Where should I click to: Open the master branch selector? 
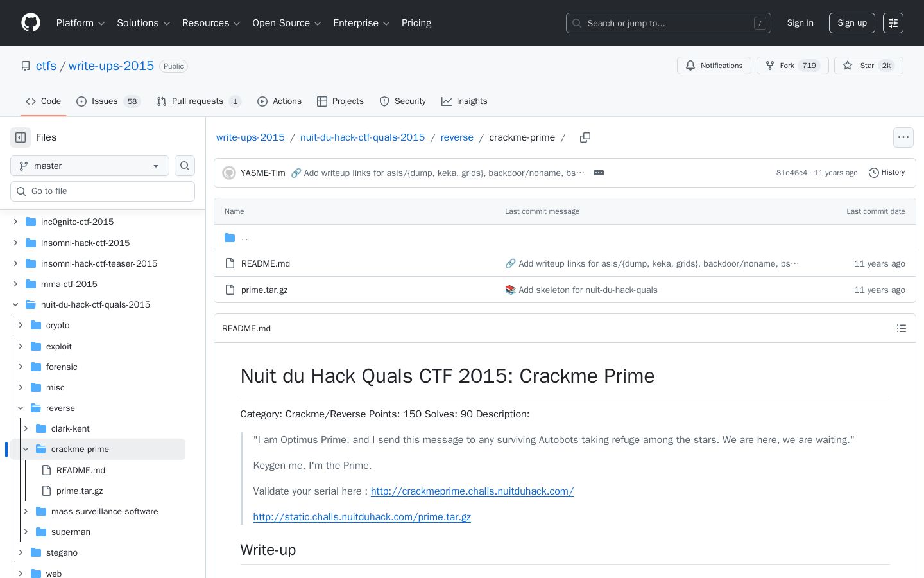pos(90,166)
